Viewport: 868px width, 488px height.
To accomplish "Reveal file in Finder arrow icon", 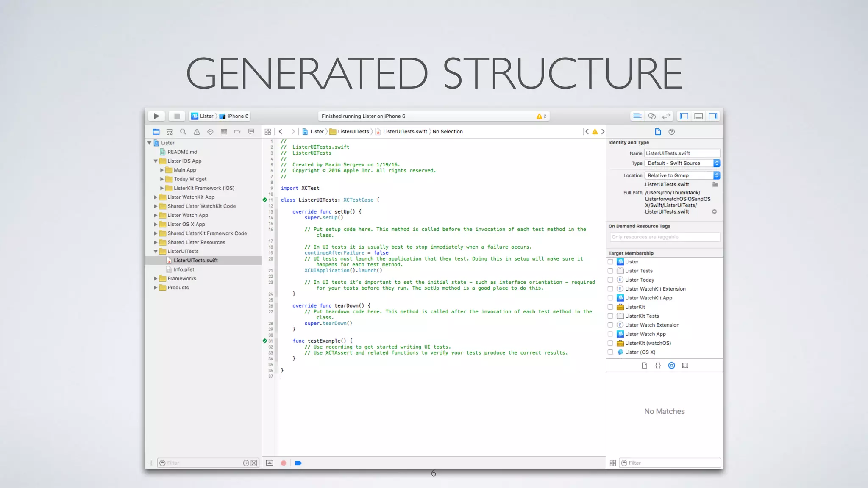I will tap(714, 211).
